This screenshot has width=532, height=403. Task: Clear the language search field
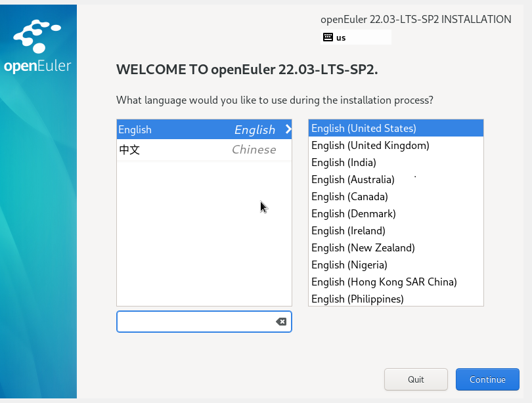coord(281,322)
